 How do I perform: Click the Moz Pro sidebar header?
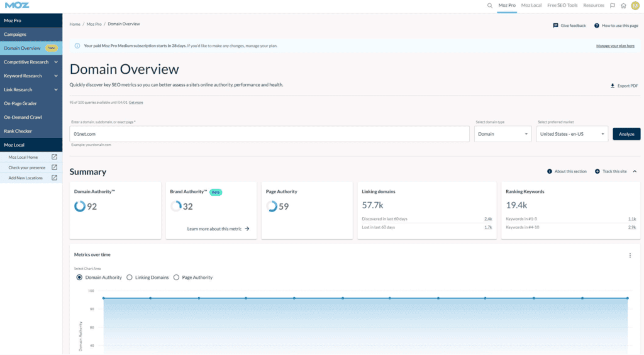[31, 20]
